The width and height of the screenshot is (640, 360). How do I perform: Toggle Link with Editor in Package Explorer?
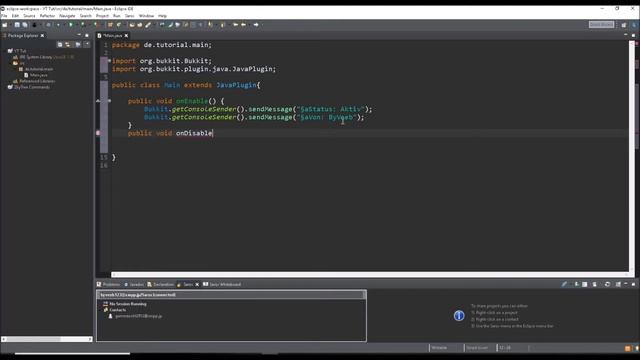coord(68,44)
